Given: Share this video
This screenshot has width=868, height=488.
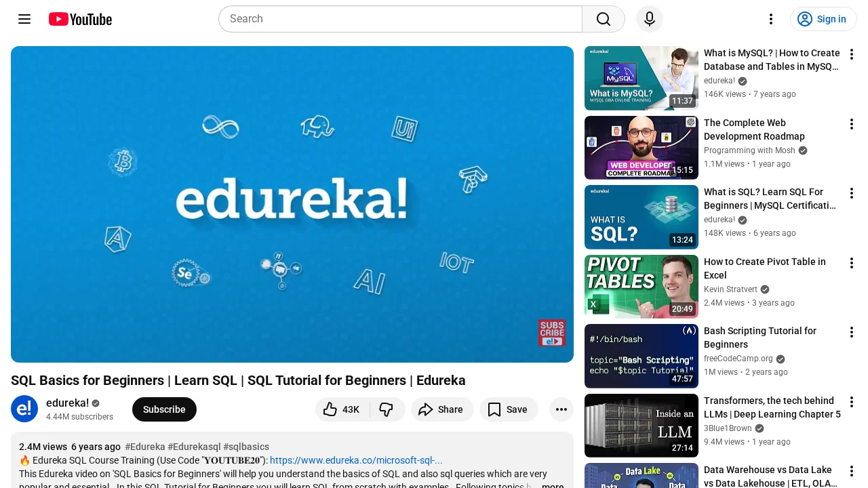Looking at the screenshot, I should pyautogui.click(x=442, y=409).
